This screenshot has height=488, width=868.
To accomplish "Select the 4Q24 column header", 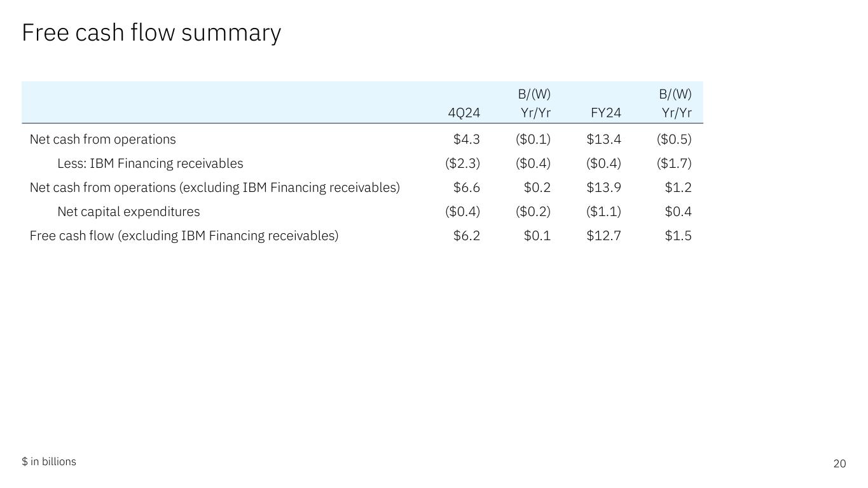I will pos(464,113).
